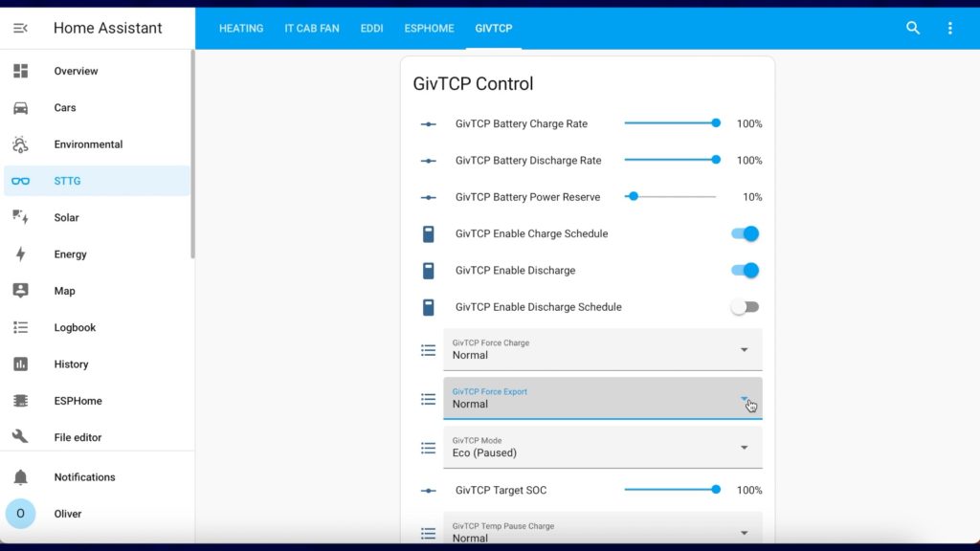Open the Overview dashboard icon

click(x=21, y=71)
